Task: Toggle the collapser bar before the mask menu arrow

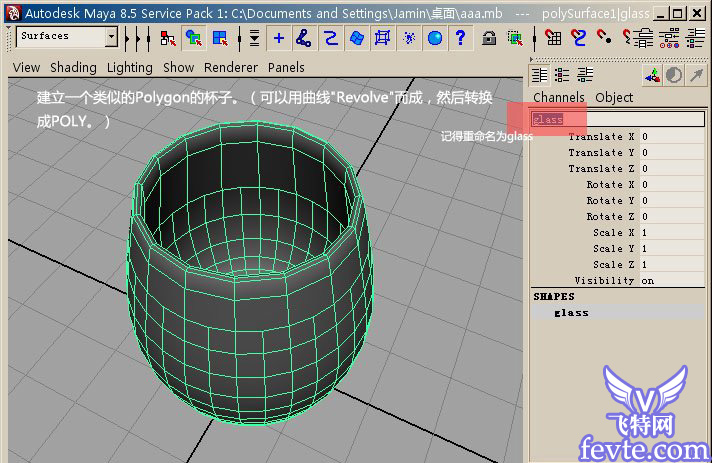Action: pyautogui.click(x=239, y=38)
